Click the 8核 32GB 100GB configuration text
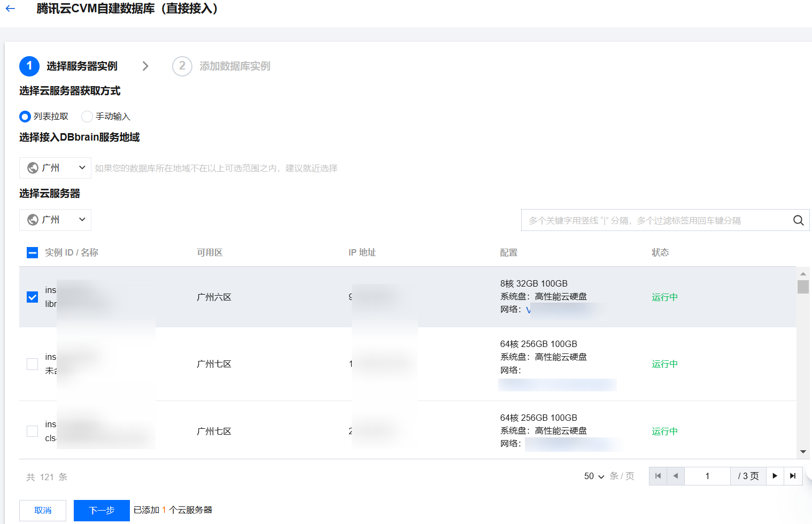This screenshot has width=812, height=524. click(x=534, y=284)
